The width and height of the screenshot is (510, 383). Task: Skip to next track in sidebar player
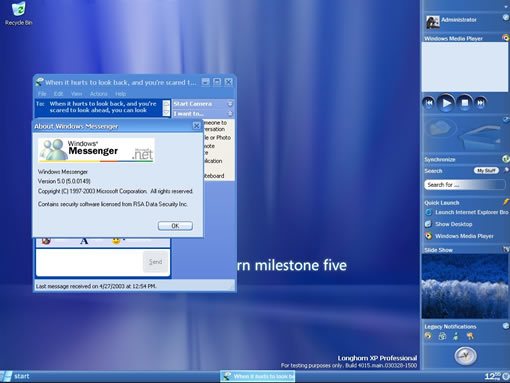coord(481,103)
